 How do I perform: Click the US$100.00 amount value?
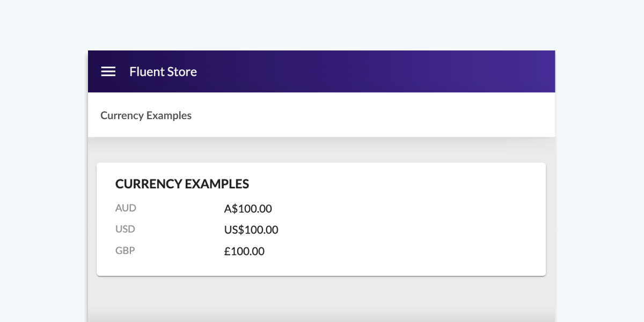(x=251, y=230)
